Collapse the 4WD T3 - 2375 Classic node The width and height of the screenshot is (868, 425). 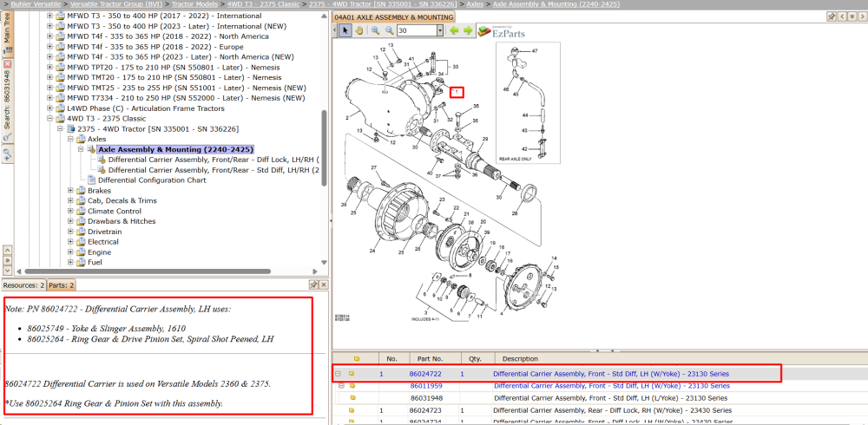pyautogui.click(x=49, y=119)
